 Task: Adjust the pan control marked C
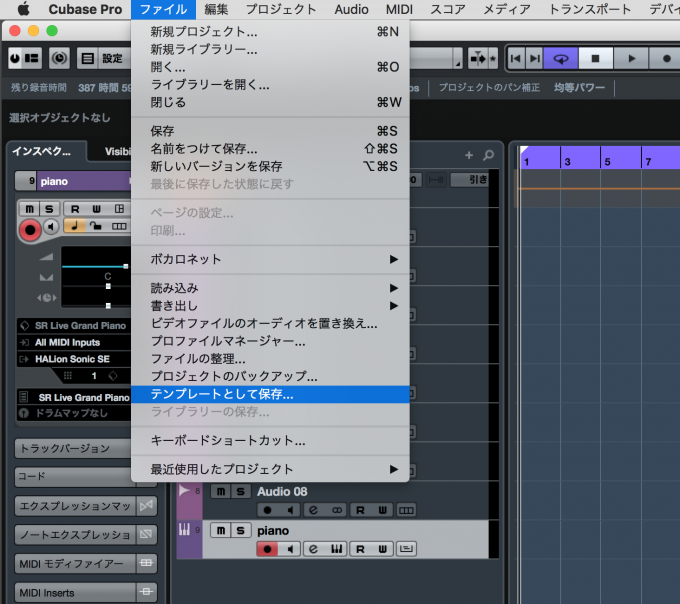[108, 286]
